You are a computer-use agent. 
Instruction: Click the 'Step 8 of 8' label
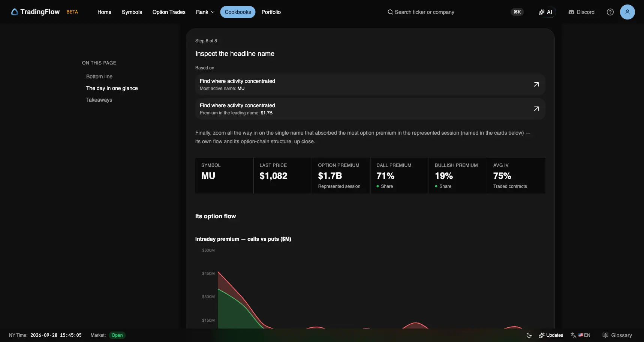tap(206, 41)
